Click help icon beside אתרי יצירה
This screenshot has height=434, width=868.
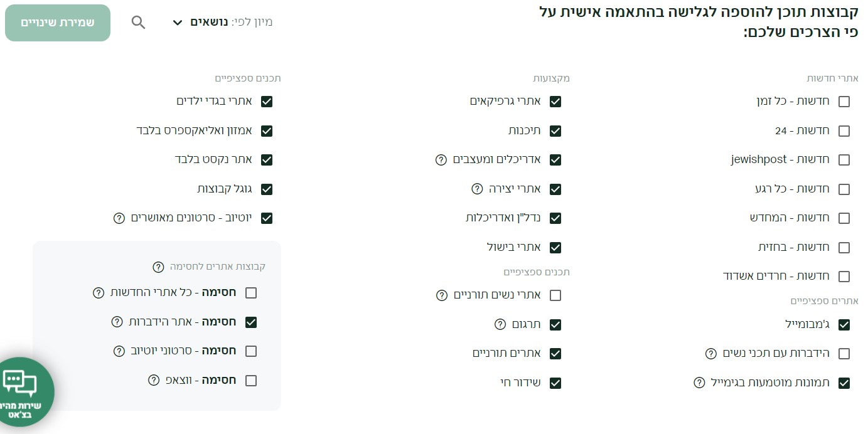click(477, 189)
